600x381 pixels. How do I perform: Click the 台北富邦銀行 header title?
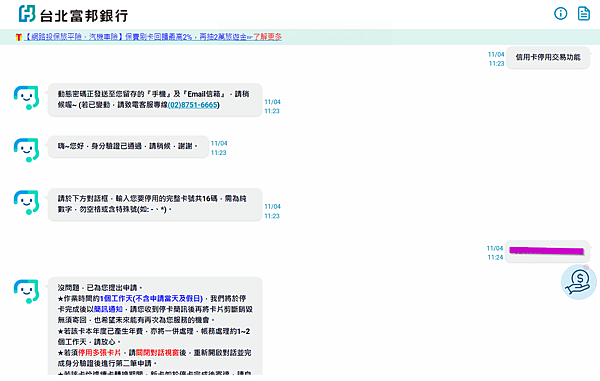tap(84, 16)
